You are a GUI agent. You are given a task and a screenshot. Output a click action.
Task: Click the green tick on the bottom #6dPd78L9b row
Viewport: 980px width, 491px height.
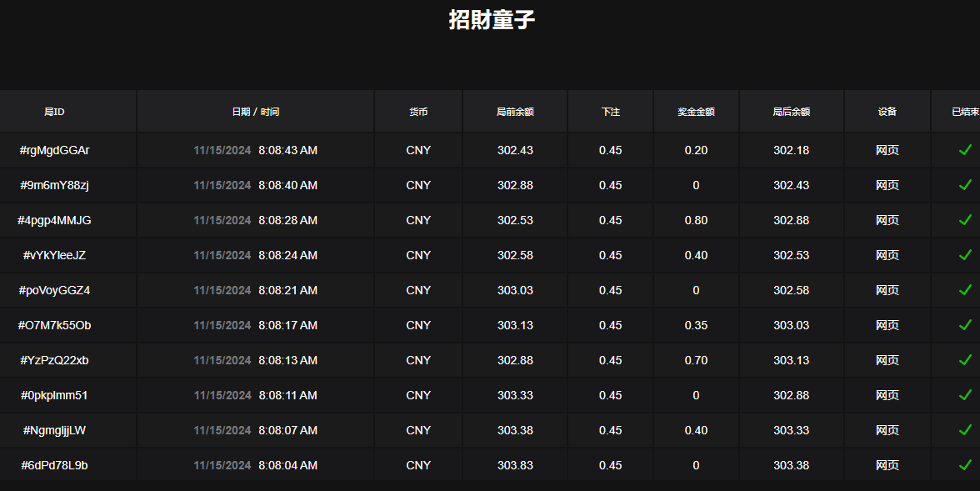[967, 465]
